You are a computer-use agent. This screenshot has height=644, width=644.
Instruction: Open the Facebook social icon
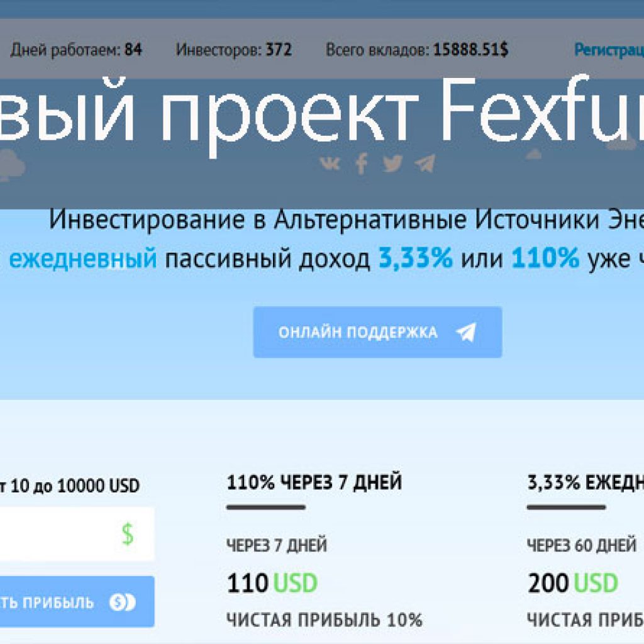coord(361,164)
